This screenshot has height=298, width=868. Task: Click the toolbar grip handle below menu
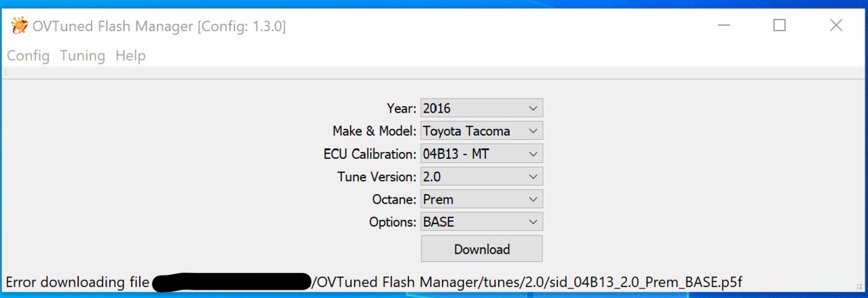pos(5,72)
